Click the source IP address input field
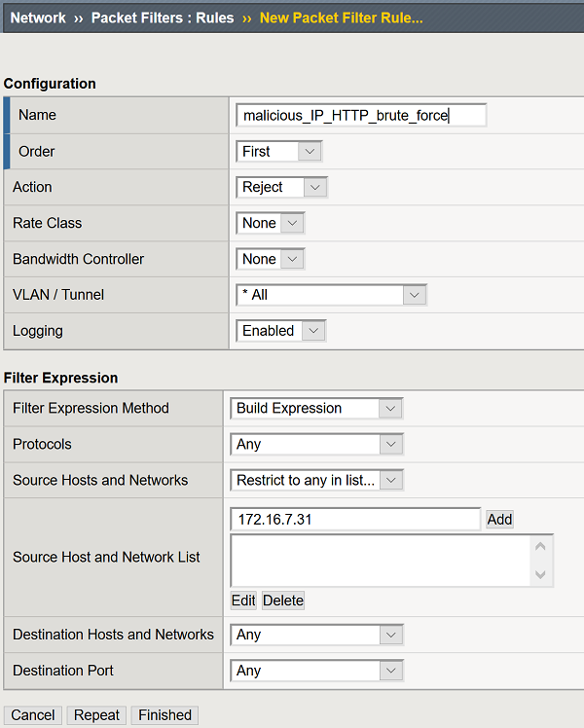Screen dimensions: 584x728 coord(355,520)
